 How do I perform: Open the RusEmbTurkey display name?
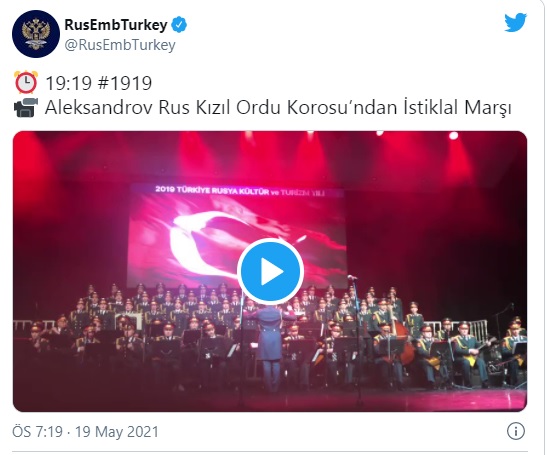coord(116,25)
